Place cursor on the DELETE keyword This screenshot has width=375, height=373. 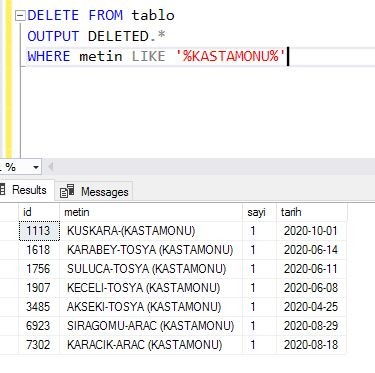tap(53, 15)
